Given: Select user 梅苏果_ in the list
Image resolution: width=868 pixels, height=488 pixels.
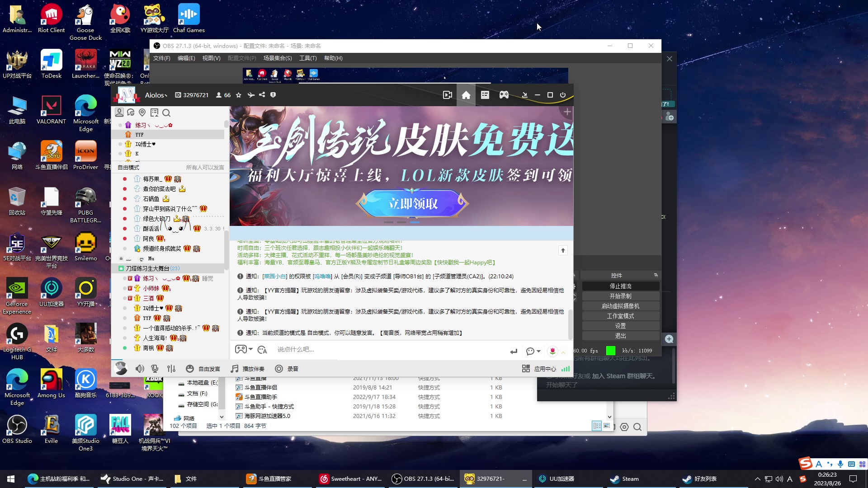Looking at the screenshot, I should coord(152,179).
